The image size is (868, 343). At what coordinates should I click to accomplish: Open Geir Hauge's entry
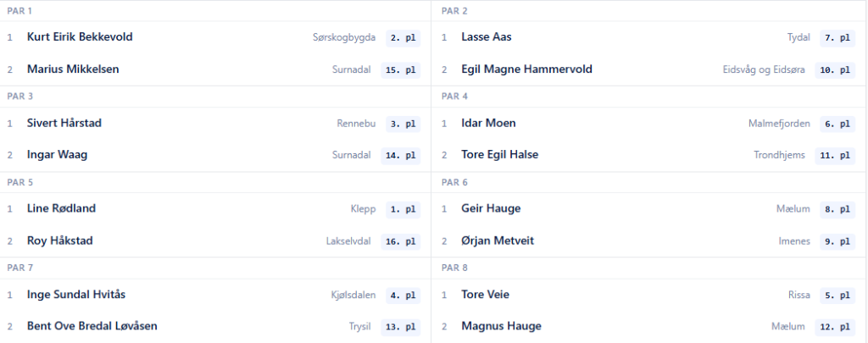pos(491,208)
